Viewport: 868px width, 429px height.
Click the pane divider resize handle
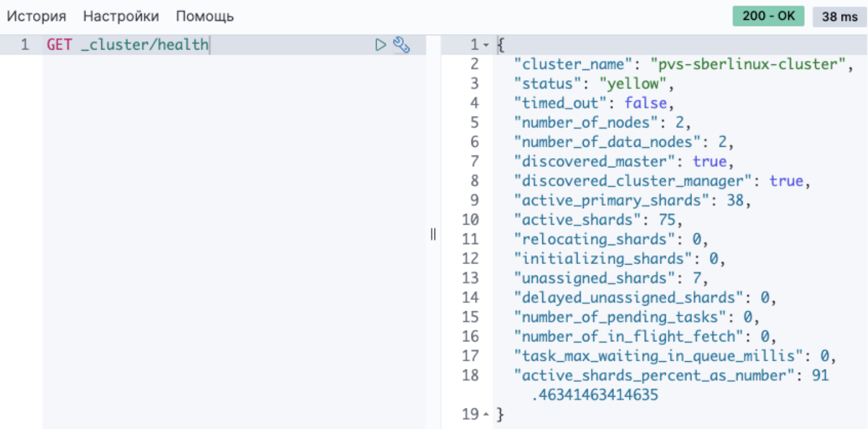433,234
